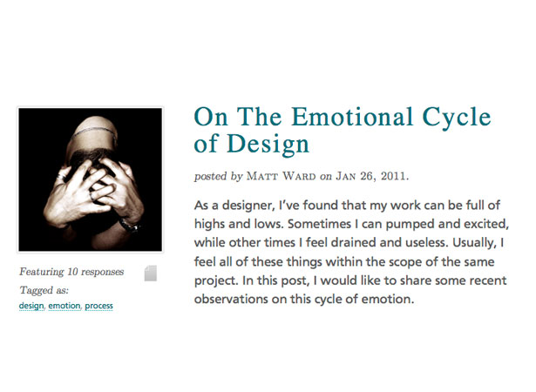Click the excerpt line starting 'As a designer'

(x=347, y=206)
